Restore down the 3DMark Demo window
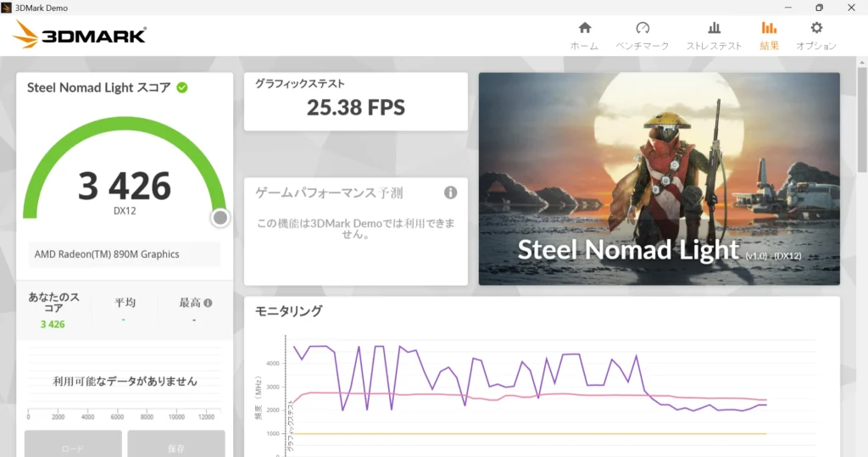Image resolution: width=868 pixels, height=457 pixels. coord(819,8)
